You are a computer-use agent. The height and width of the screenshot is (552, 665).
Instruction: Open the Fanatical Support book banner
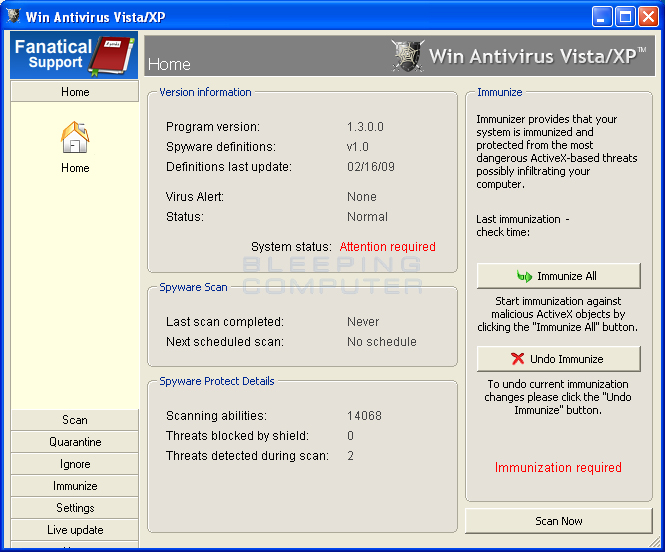[74, 55]
